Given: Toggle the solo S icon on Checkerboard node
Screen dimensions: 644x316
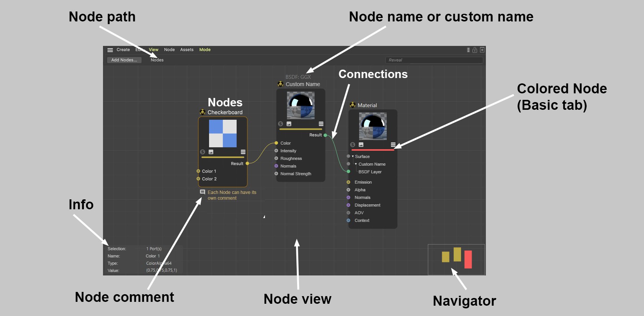Looking at the screenshot, I should coord(203,152).
